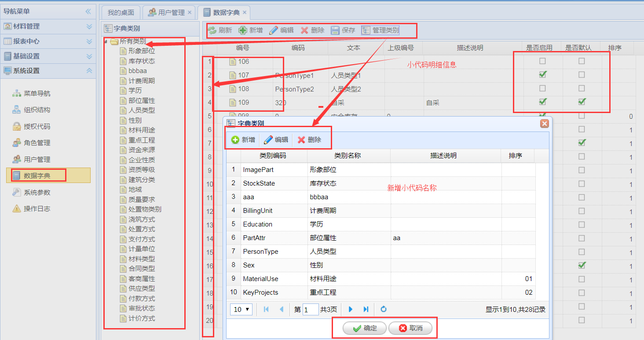Open 用户管理 in the sidebar
Viewport: 644px width, 340px height.
(x=31, y=160)
